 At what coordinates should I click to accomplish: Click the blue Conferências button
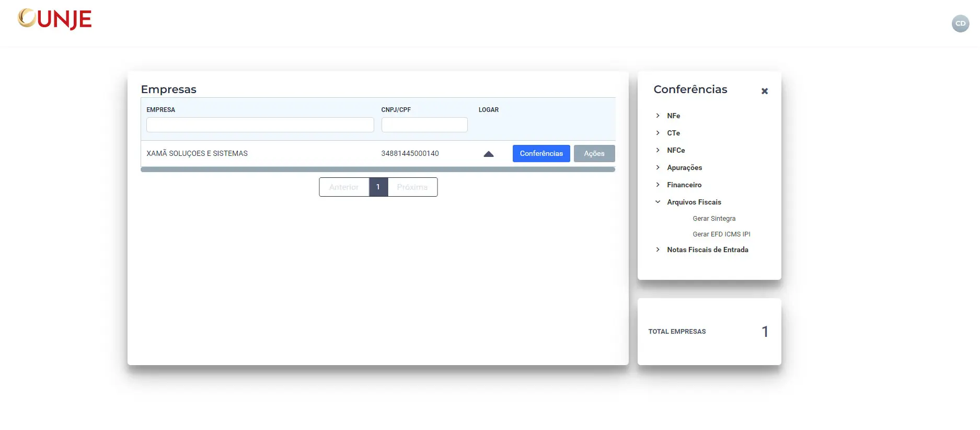pyautogui.click(x=541, y=153)
